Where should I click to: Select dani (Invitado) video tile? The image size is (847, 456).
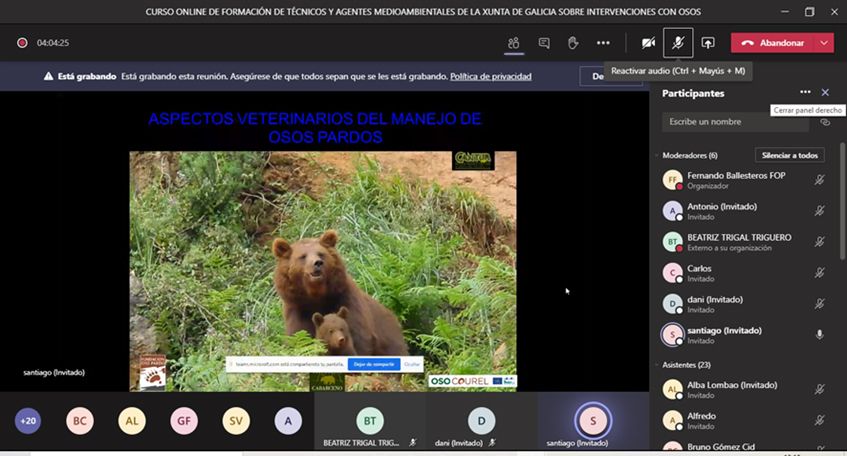[481, 421]
